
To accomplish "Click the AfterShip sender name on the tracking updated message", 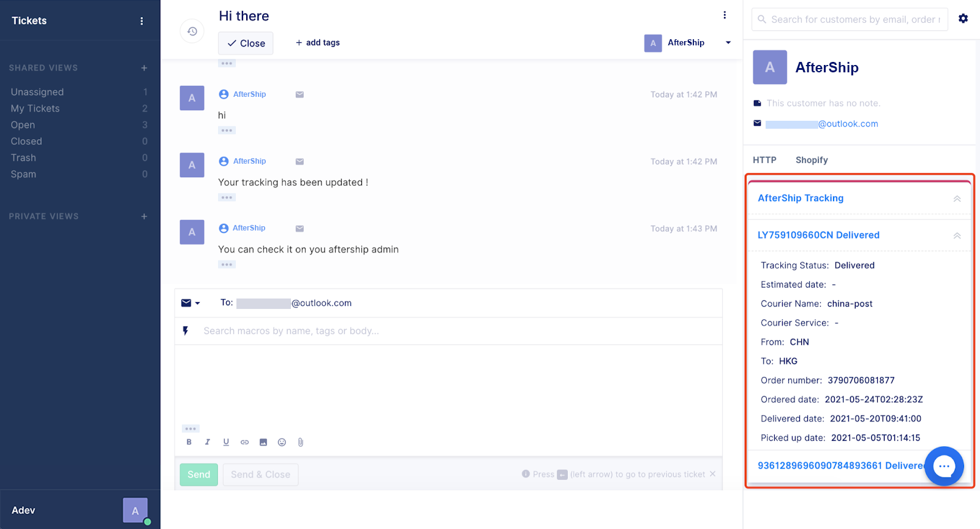I will (x=249, y=161).
